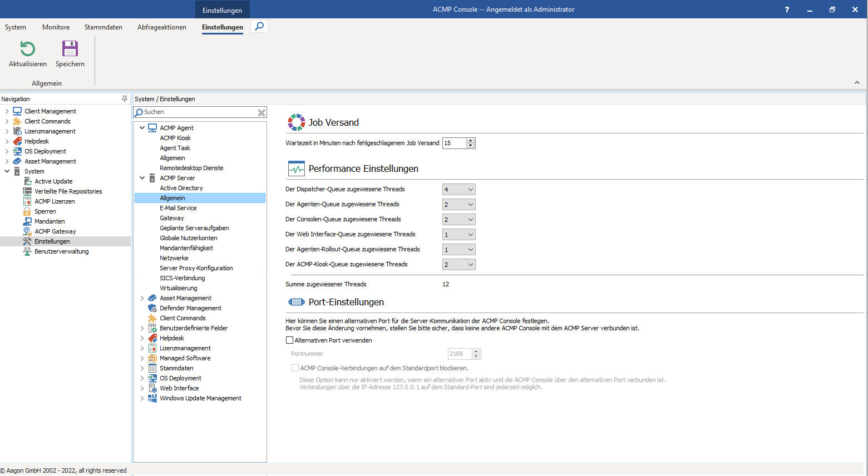Select Remotedesktop Dienste entry
Image resolution: width=868 pixels, height=476 pixels.
tap(191, 168)
